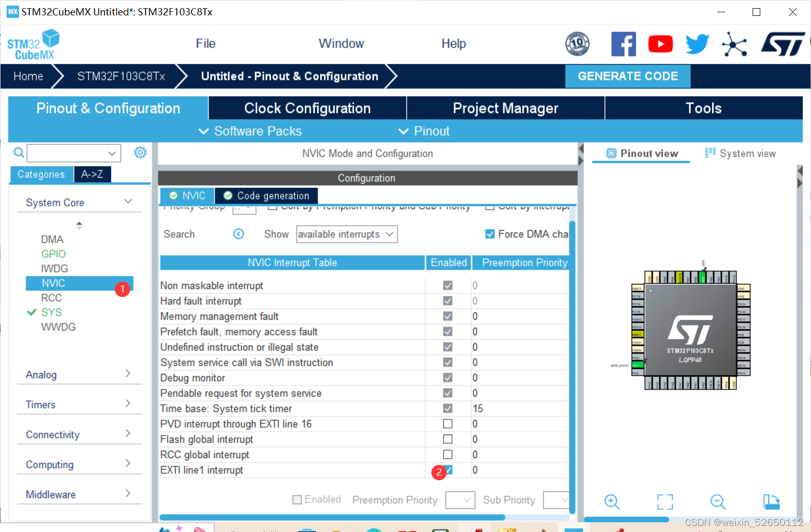Open the Pinout dropdown menu
Screen dimensions: 811x532
coord(424,131)
